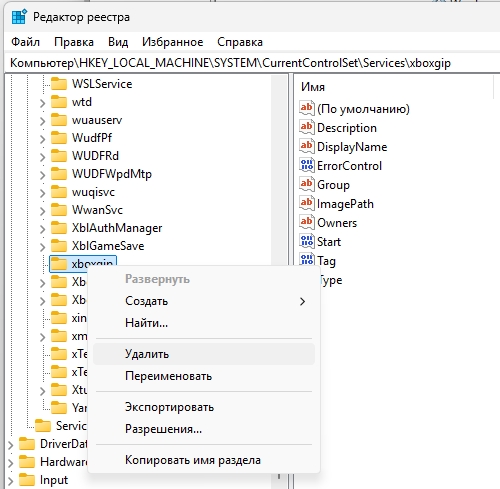Expand the wuauserv tree node
This screenshot has width=500, height=489.
point(42,121)
